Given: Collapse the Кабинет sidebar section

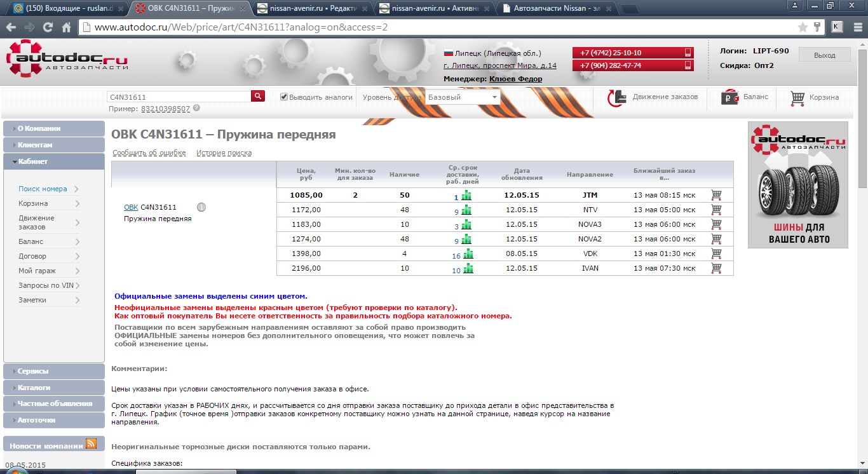Looking at the screenshot, I should (54, 161).
